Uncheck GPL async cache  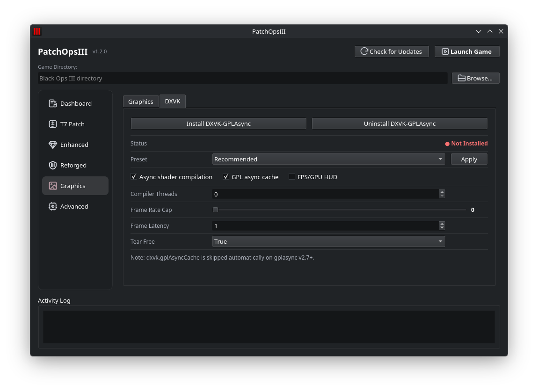pyautogui.click(x=226, y=177)
